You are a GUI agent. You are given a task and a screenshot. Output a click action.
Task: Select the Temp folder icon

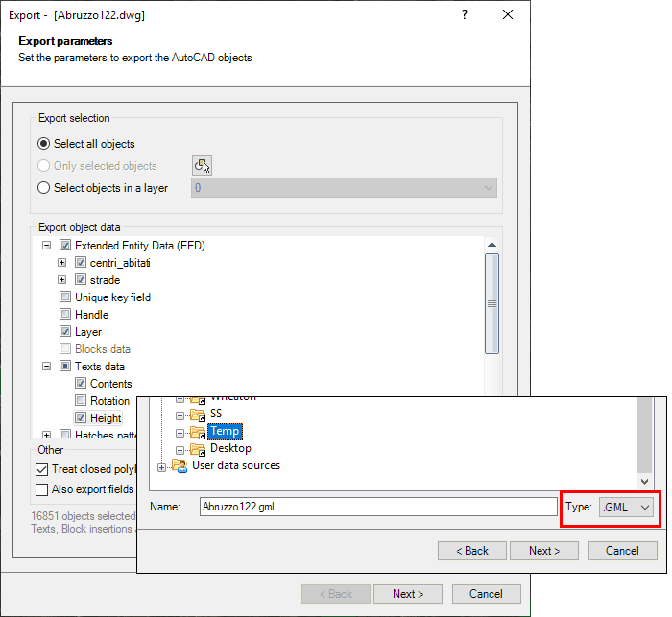pos(199,432)
